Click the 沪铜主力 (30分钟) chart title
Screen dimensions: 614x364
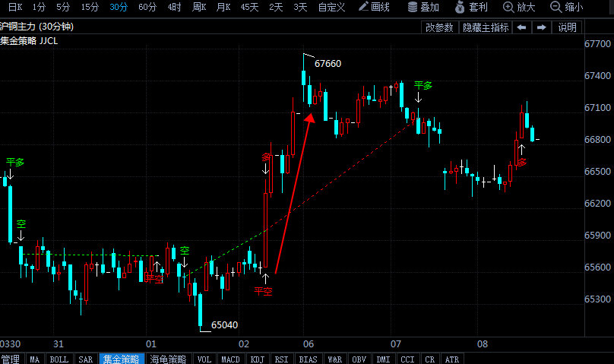tap(36, 27)
